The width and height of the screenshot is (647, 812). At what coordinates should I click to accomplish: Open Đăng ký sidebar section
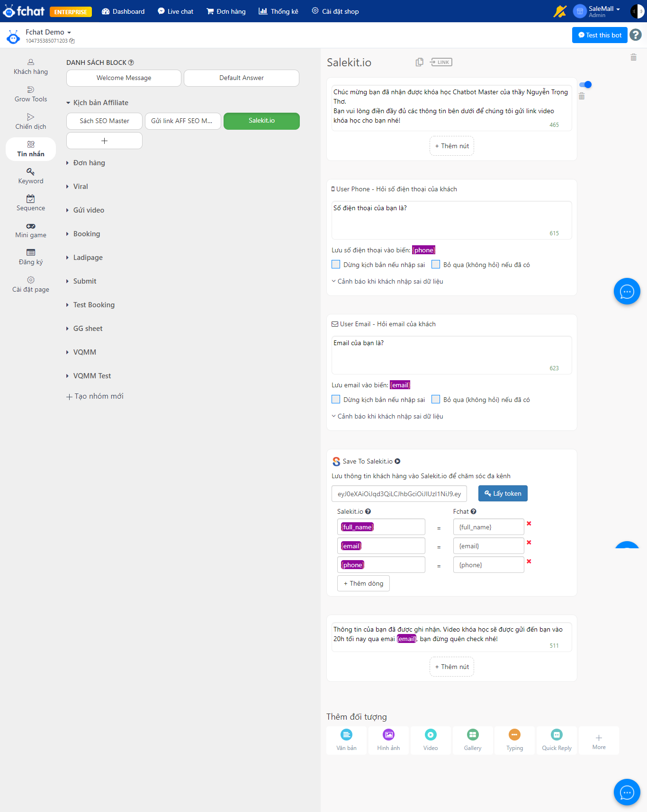tap(31, 257)
